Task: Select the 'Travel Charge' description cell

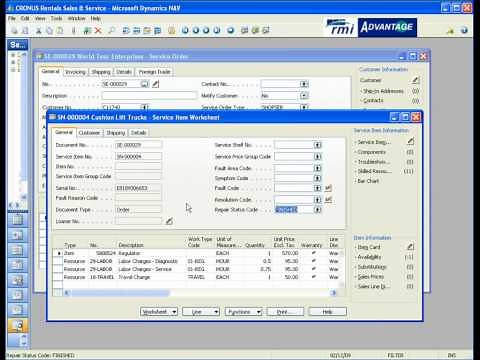Action: (151, 277)
